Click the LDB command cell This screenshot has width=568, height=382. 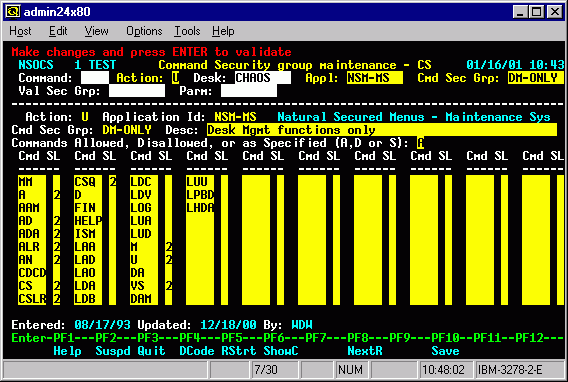click(x=88, y=299)
